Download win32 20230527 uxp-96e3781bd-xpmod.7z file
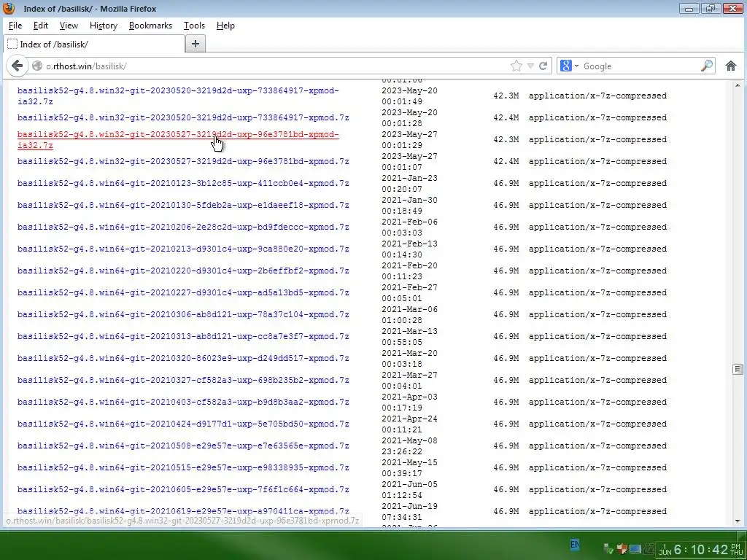Viewport: 747px width, 560px height. point(183,161)
